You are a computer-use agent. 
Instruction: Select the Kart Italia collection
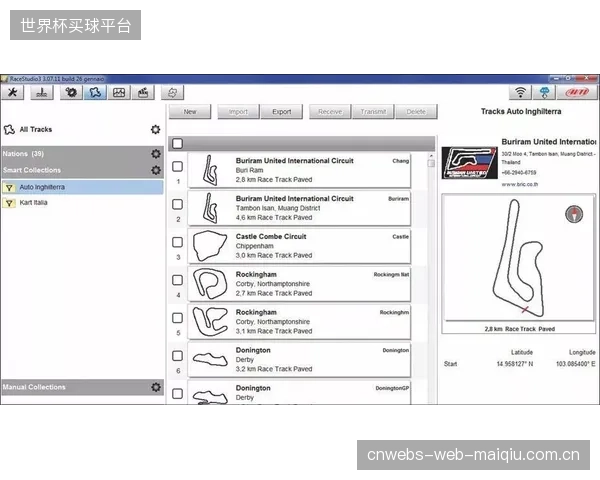[83, 202]
